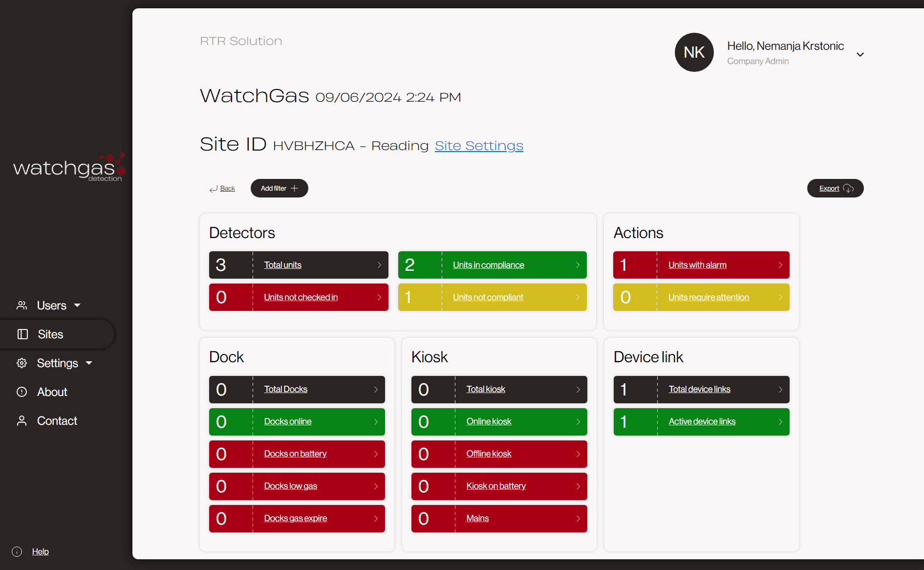Screen dimensions: 924x570
Task: Click the Back link above the dashboard
Action: coord(227,188)
